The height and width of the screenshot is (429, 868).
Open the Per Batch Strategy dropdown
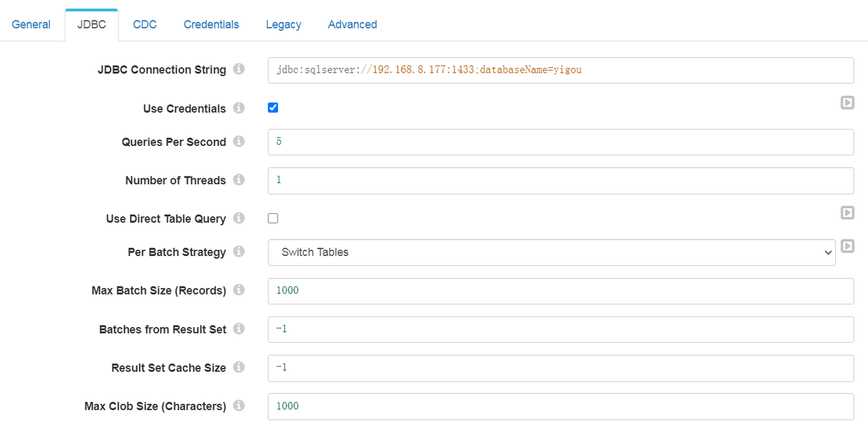tap(551, 253)
